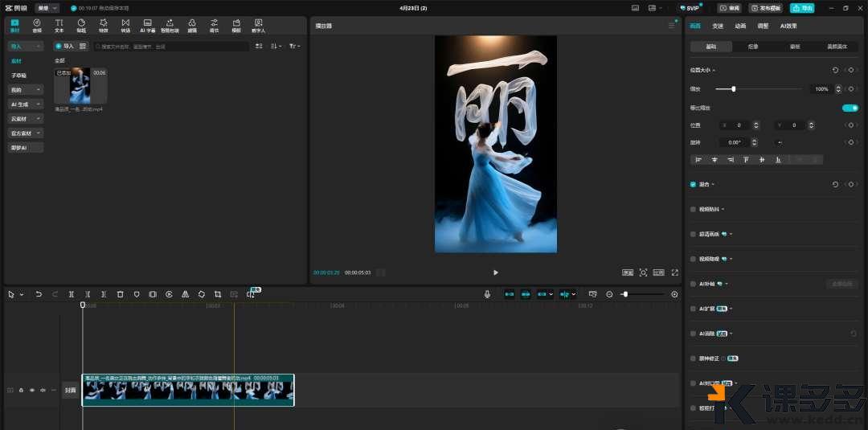Click the 导出 (Export) button

(x=801, y=8)
